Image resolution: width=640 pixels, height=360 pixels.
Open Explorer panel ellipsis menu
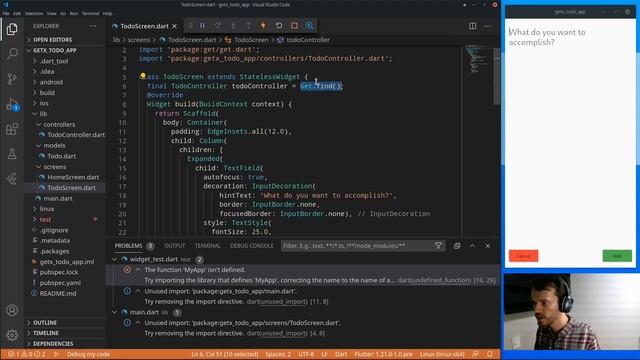click(x=93, y=26)
